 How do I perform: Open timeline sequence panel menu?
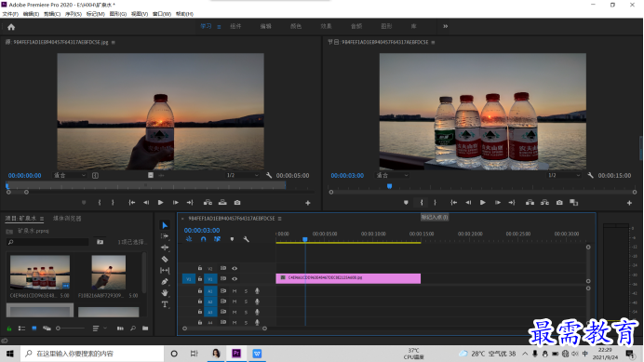pos(280,219)
